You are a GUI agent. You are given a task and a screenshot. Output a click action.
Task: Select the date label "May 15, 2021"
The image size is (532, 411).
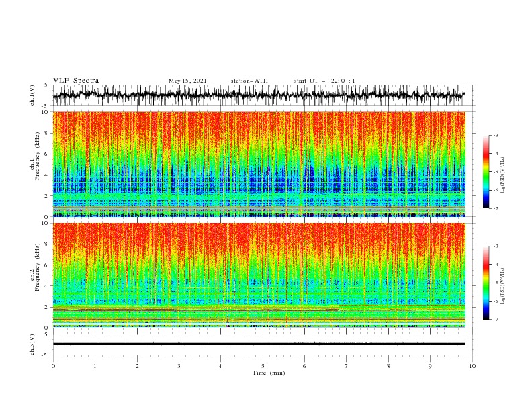pos(187,81)
